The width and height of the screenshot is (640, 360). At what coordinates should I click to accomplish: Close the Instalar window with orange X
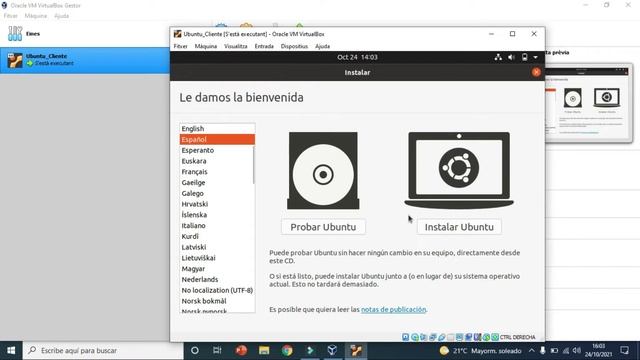[536, 72]
